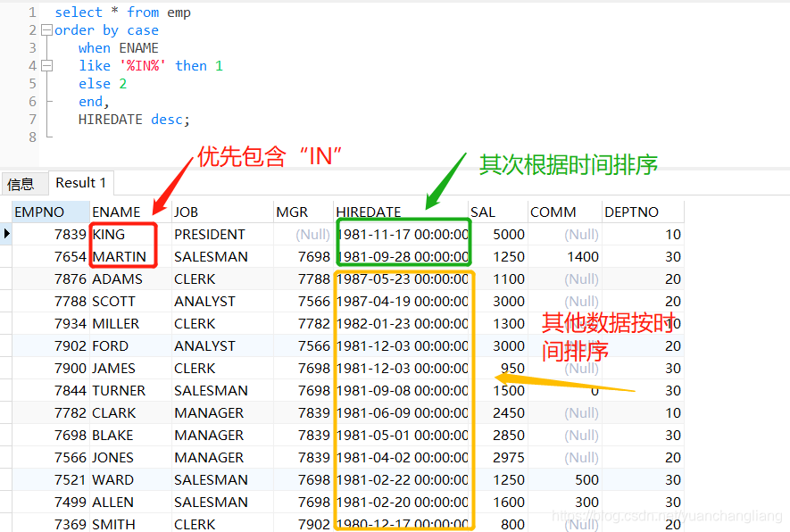Select the salary value 1600
Screen dimensions: 790x532
tap(498, 502)
